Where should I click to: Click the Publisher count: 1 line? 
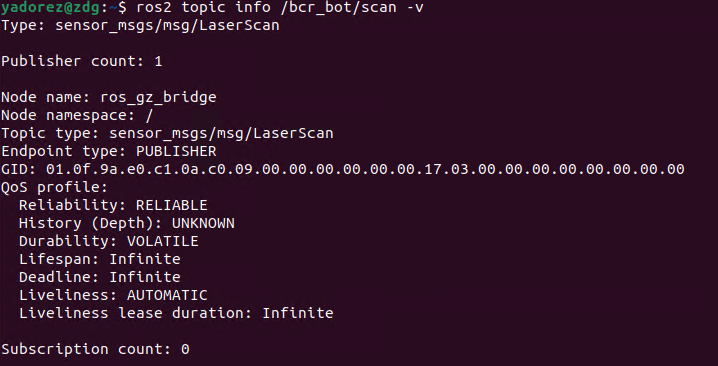point(82,61)
